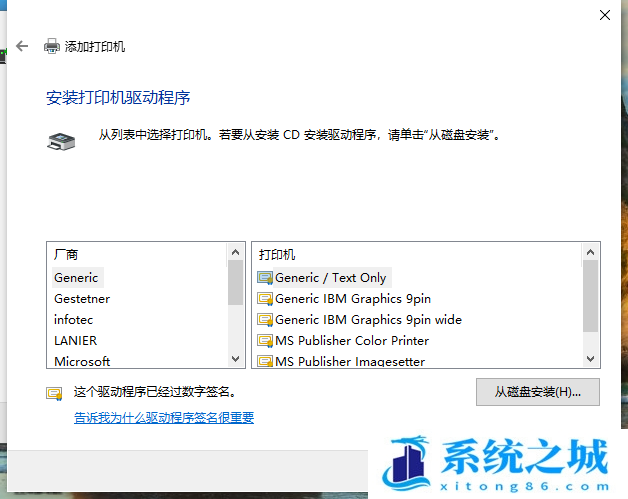This screenshot has width=628, height=499.
Task: Click the Generic / Text Only driver icon
Action: click(265, 278)
